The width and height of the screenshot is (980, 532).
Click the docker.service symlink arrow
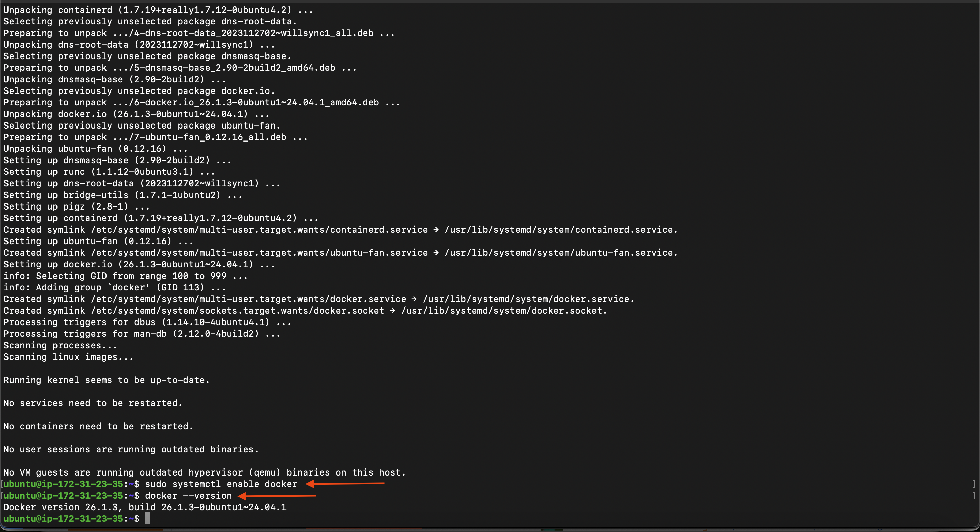(414, 299)
